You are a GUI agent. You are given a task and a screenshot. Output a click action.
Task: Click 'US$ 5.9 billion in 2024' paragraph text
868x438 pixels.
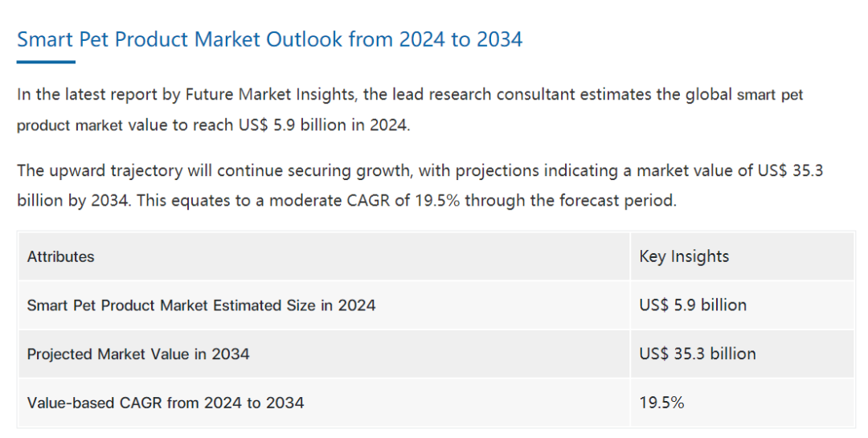(323, 125)
